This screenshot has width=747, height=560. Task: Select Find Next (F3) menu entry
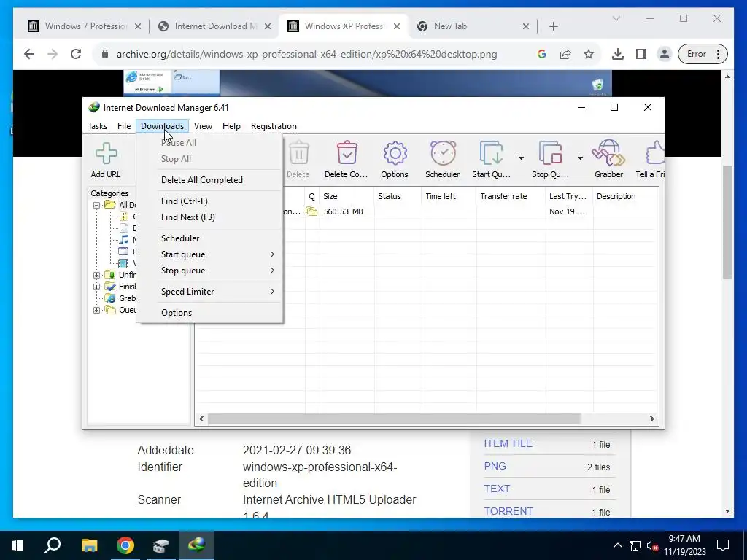209,217
